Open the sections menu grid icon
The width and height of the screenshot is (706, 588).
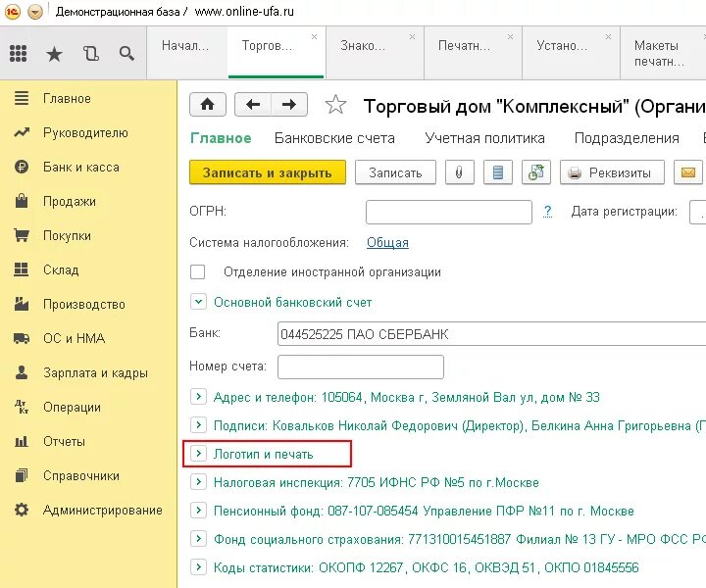18,54
